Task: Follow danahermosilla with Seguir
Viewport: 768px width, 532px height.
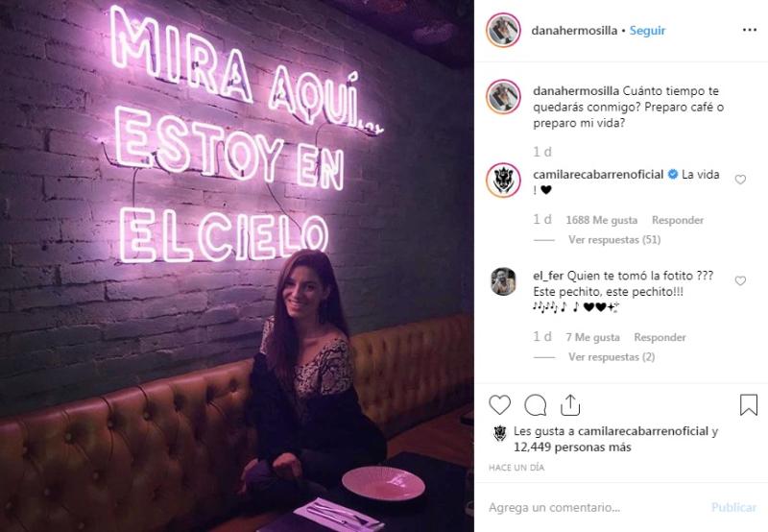Action: pyautogui.click(x=647, y=31)
